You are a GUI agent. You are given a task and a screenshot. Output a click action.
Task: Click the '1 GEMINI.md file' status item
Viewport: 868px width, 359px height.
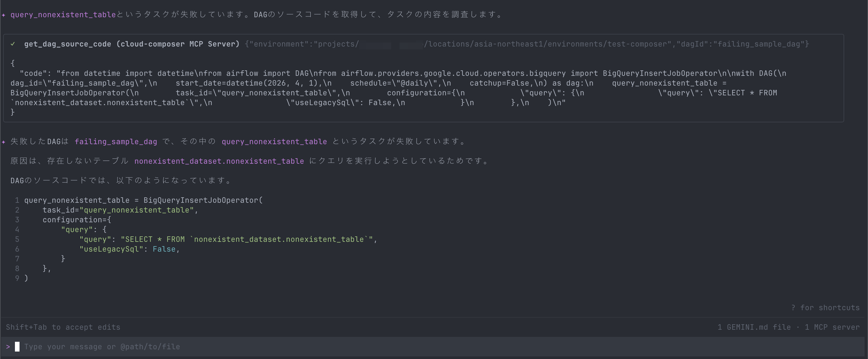point(753,327)
